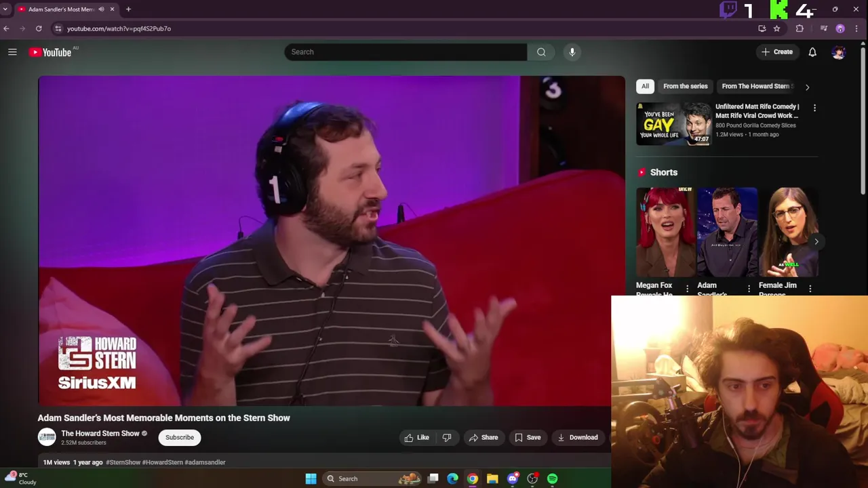Click the video player to pause

point(332,241)
